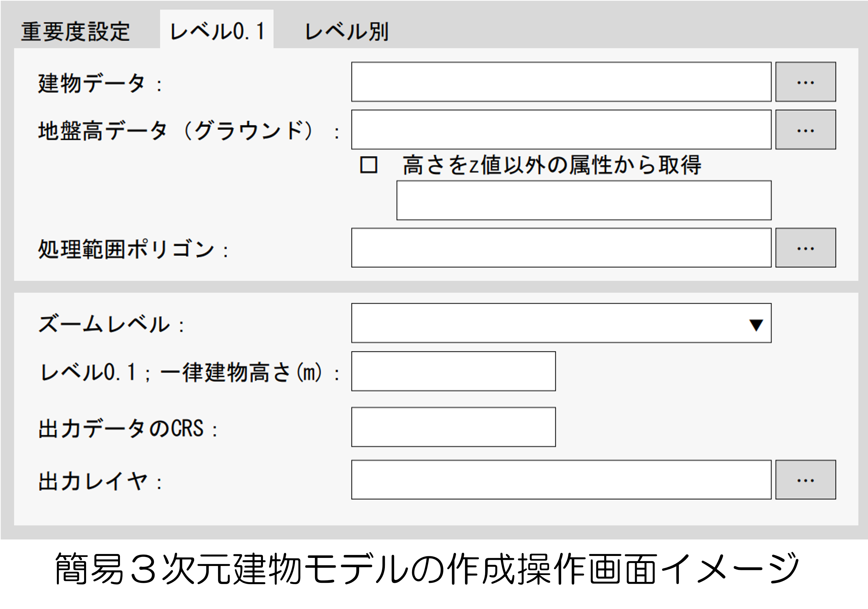This screenshot has width=868, height=609.
Task: Switch to the 重要度設定 tab
Action: pyautogui.click(x=76, y=31)
